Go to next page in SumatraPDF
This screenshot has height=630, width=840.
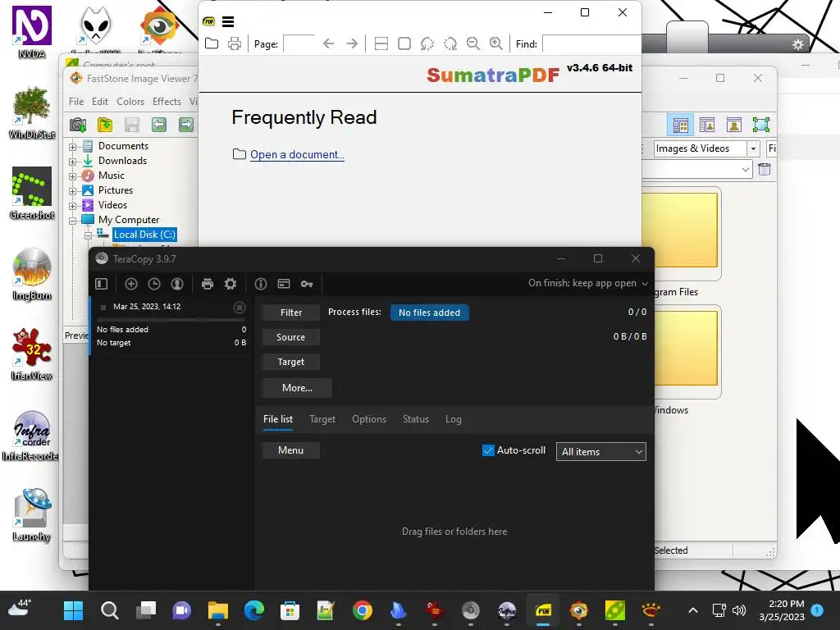[x=352, y=44]
